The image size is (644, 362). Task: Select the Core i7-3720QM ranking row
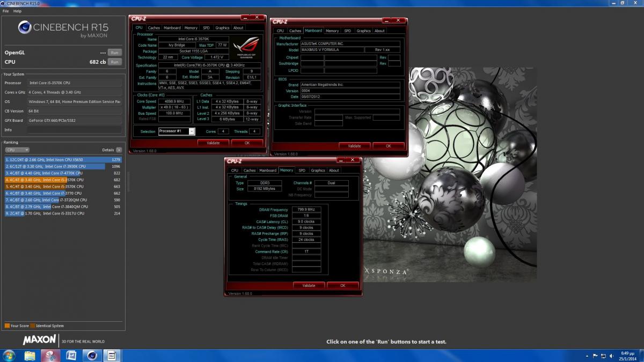pyautogui.click(x=63, y=200)
